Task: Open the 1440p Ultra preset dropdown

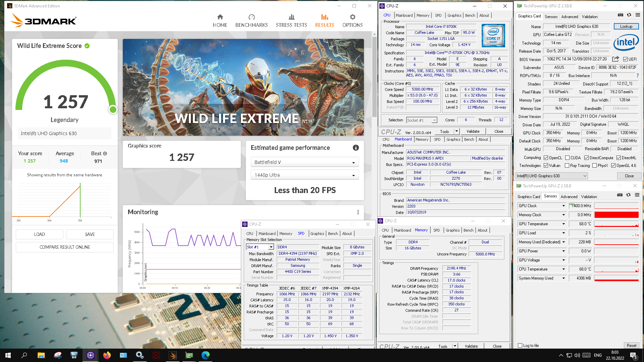Action: click(x=305, y=175)
